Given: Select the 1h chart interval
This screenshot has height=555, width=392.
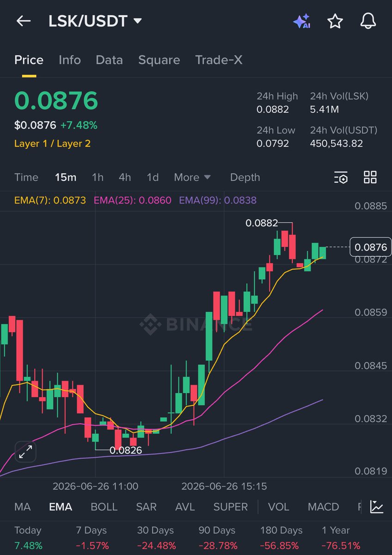Looking at the screenshot, I should [98, 177].
